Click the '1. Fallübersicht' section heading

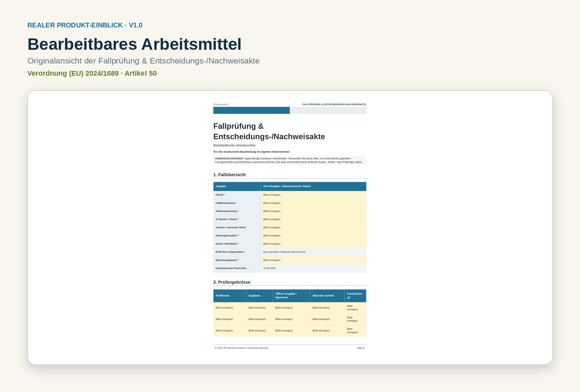(230, 175)
